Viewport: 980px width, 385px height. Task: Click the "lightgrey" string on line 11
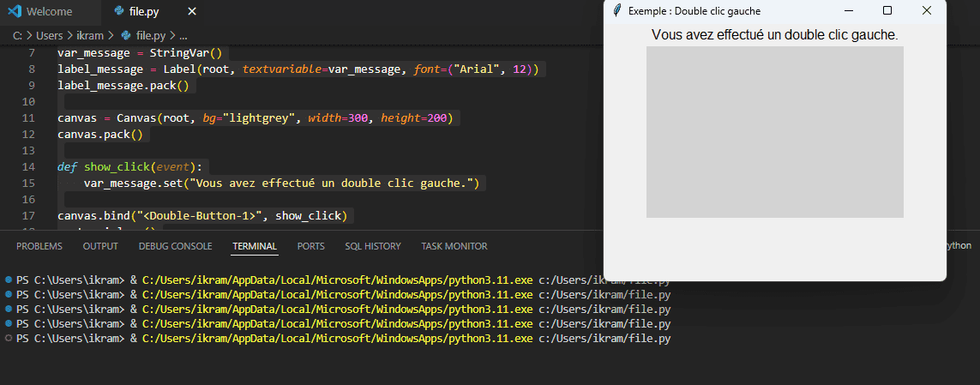(259, 117)
